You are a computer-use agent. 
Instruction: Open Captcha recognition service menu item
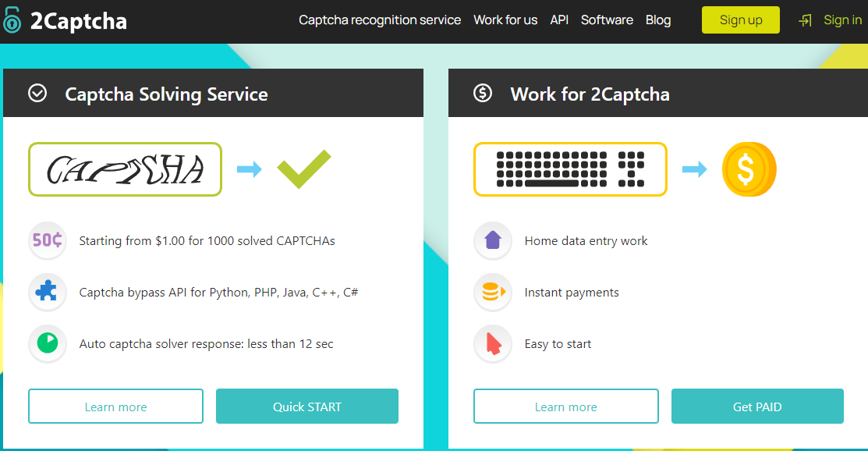click(x=380, y=20)
